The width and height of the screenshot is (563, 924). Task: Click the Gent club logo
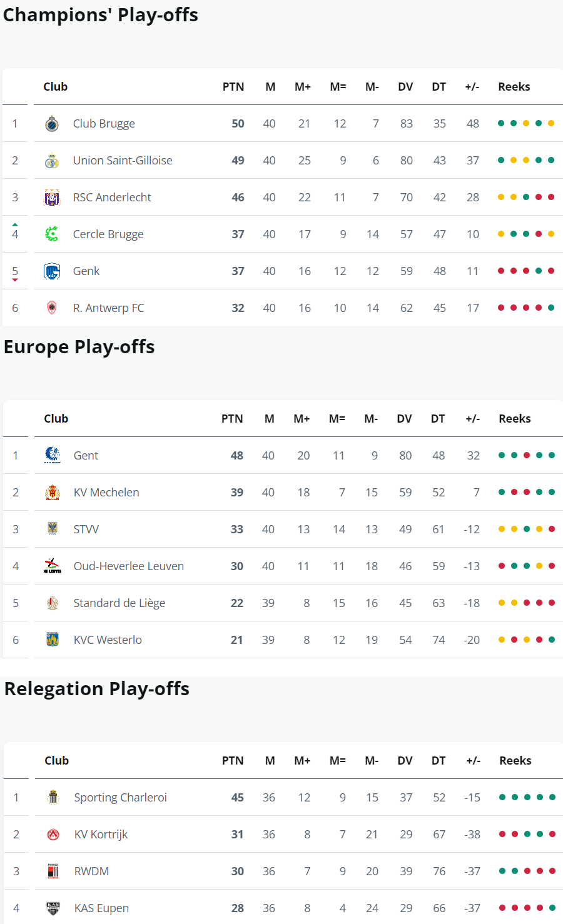pos(53,455)
